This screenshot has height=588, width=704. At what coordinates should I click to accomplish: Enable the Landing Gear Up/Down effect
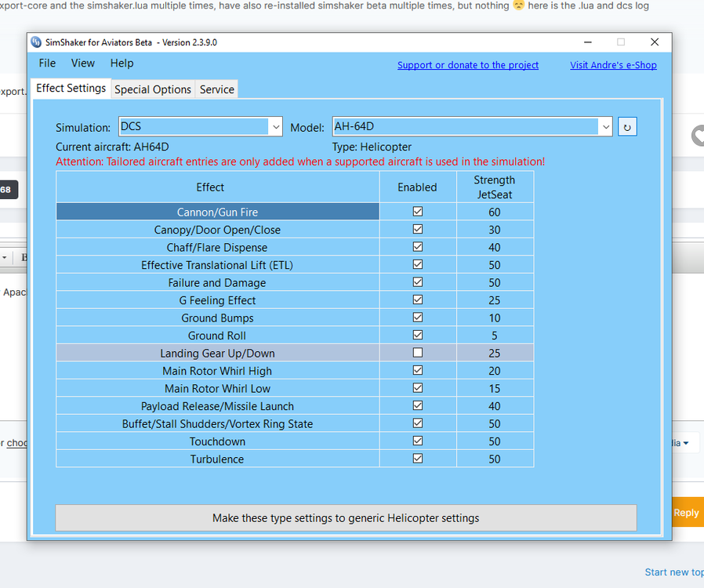point(417,352)
